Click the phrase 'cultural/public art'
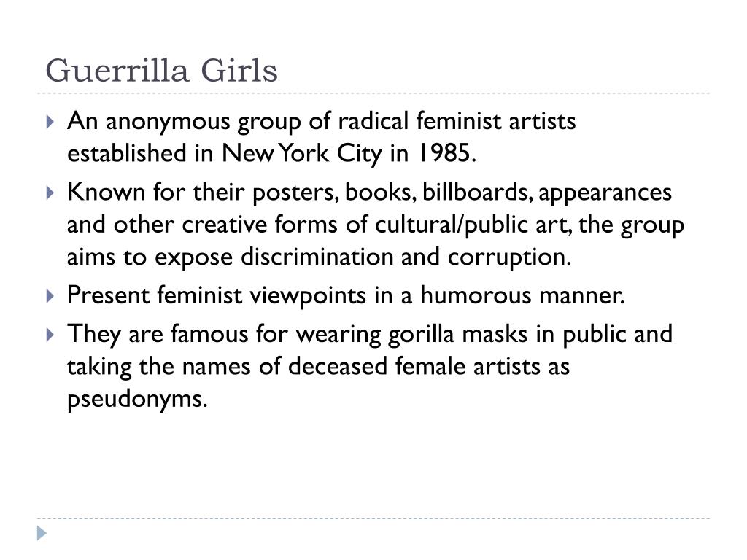Viewport: 747px width, 560px height. click(472, 225)
